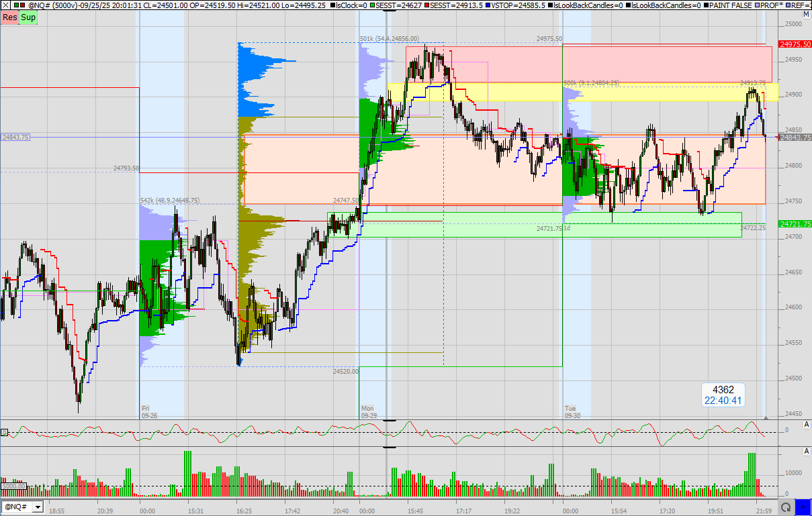Toggle the Res resistance overlay button
This screenshot has width=812, height=516.
(x=8, y=17)
